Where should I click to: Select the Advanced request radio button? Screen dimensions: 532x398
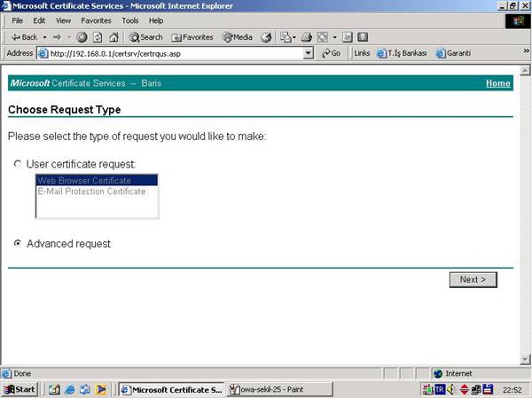pyautogui.click(x=18, y=243)
